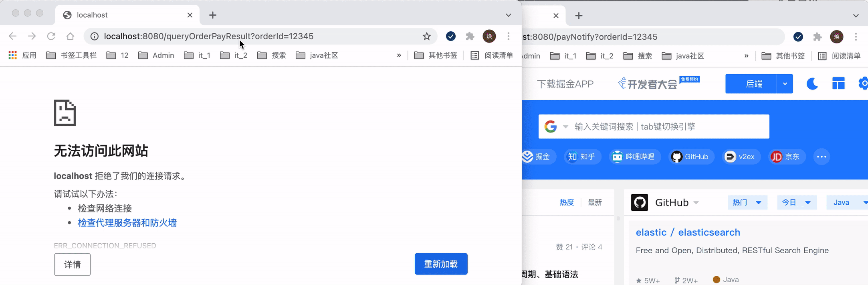
Task: Open java社区 bookmark folder in left window
Action: 317,55
